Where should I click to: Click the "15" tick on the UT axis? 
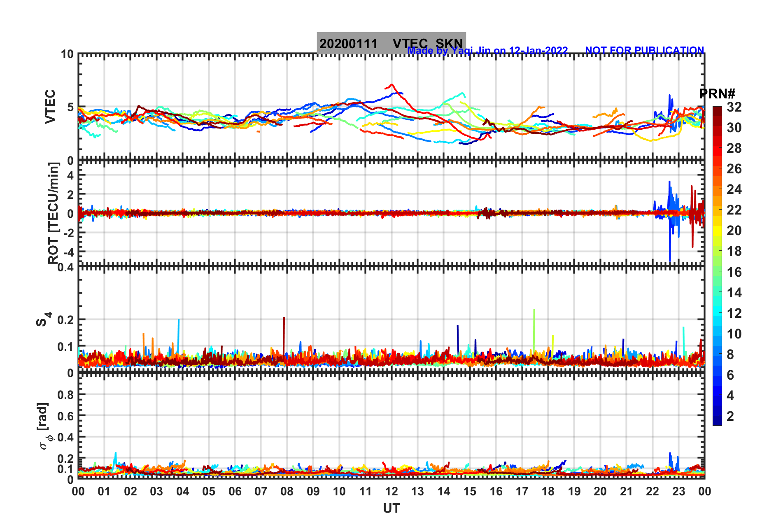(470, 491)
